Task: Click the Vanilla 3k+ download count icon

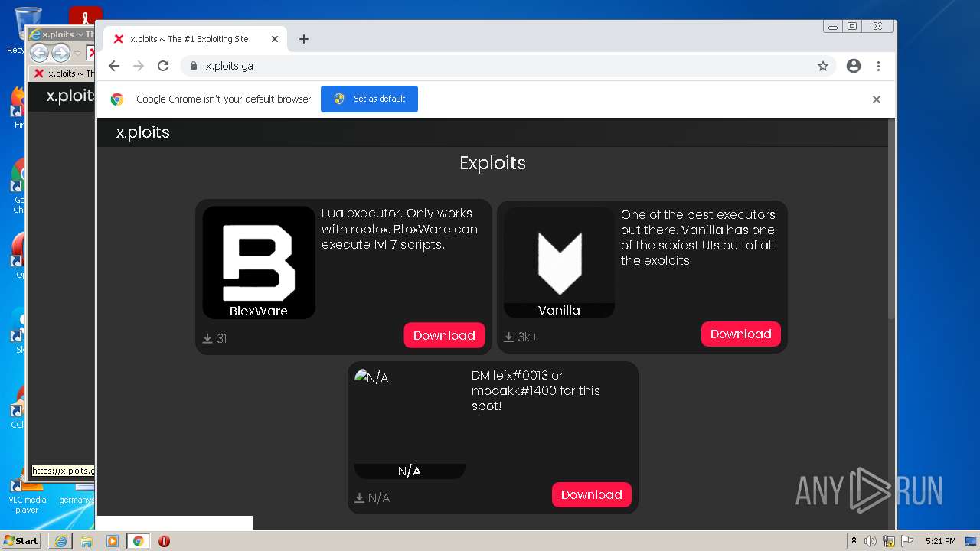Action: pos(508,337)
